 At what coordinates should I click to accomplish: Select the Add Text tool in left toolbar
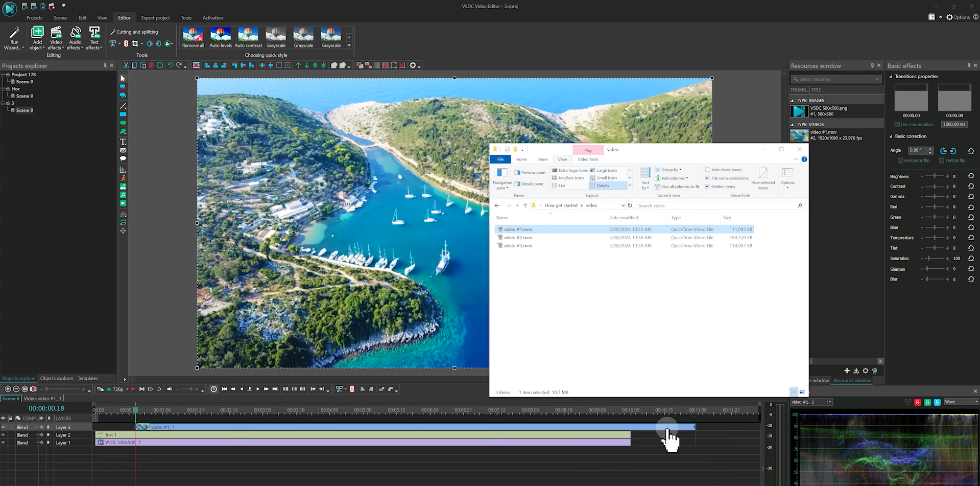(x=123, y=142)
